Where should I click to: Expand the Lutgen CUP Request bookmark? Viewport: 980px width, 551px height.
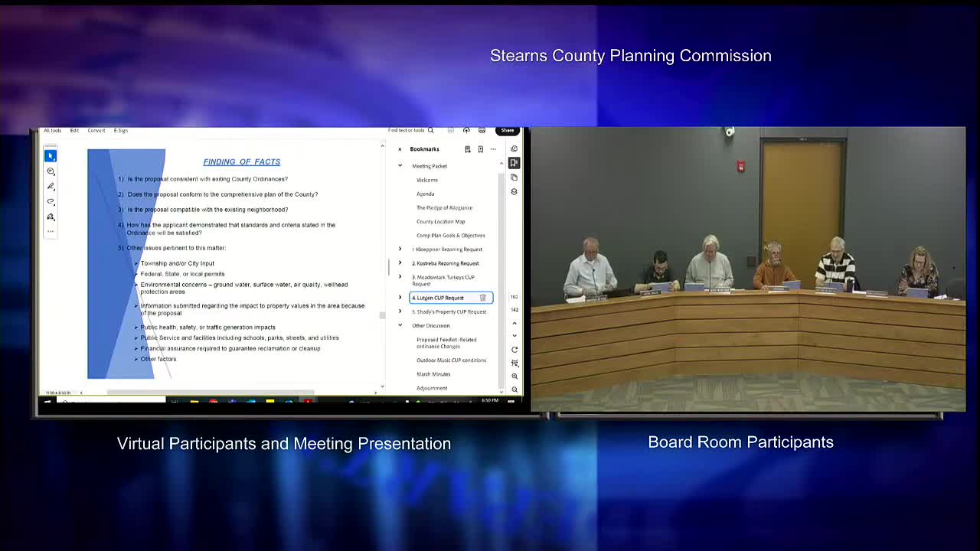400,298
